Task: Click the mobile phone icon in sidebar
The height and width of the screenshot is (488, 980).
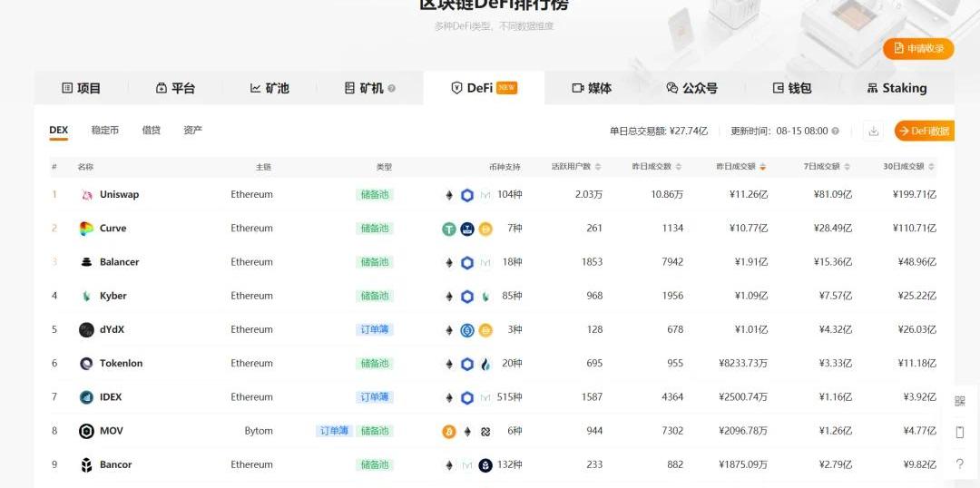Action: click(x=960, y=432)
